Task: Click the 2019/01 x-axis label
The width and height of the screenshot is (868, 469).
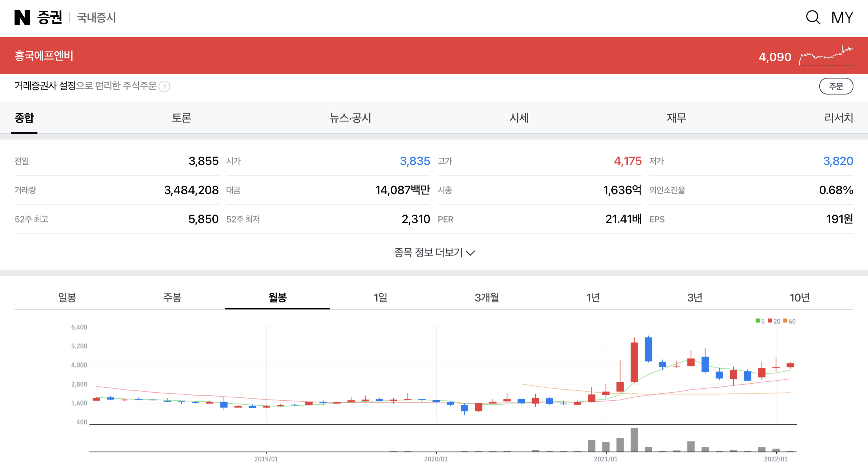Action: click(266, 459)
